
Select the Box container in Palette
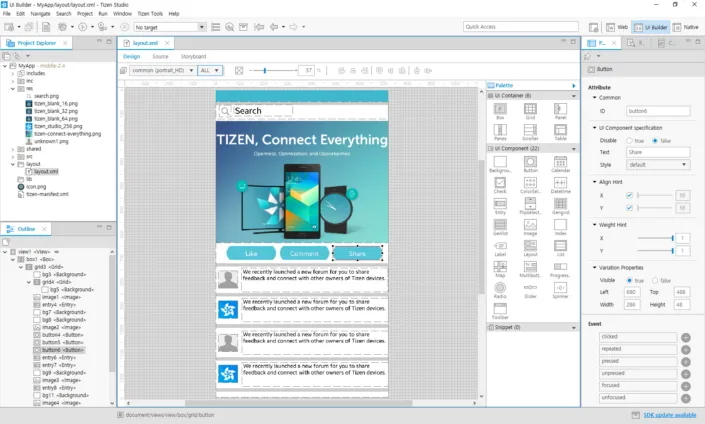tap(500, 108)
